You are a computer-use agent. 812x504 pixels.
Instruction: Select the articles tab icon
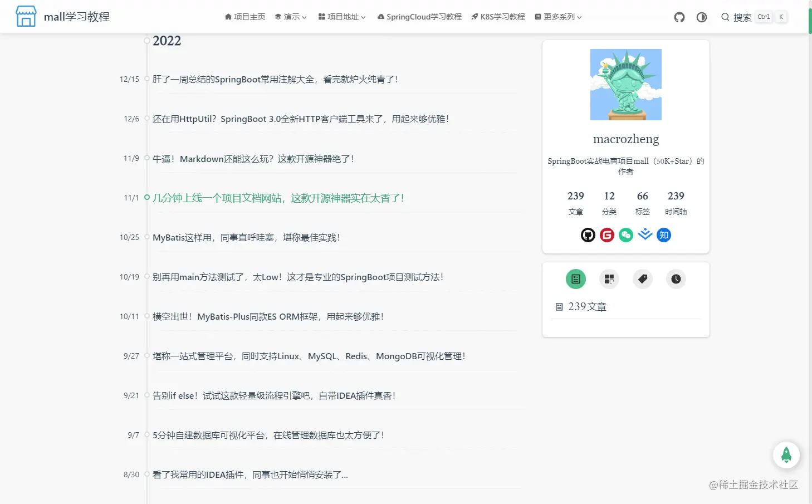pyautogui.click(x=576, y=279)
